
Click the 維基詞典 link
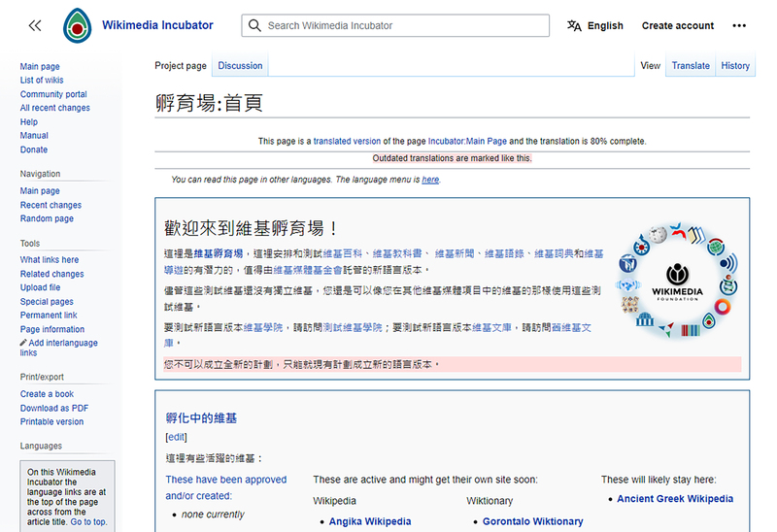pyautogui.click(x=554, y=253)
